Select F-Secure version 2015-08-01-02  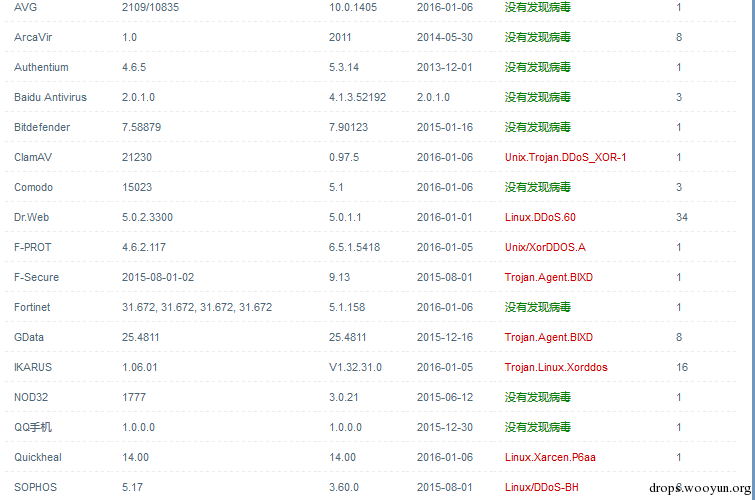[x=158, y=277]
